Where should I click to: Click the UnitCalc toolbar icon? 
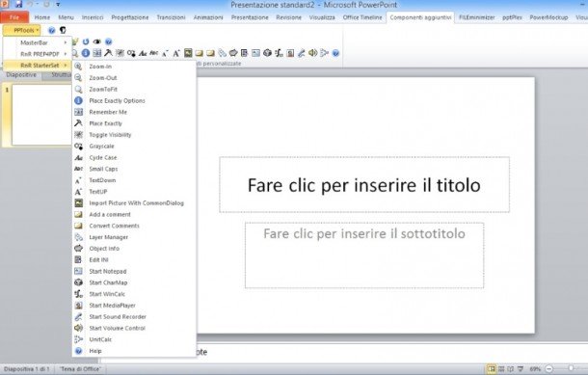325,53
